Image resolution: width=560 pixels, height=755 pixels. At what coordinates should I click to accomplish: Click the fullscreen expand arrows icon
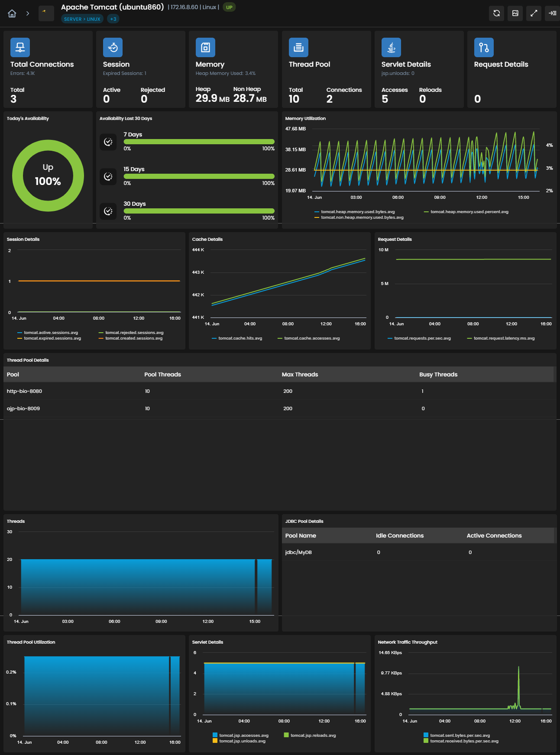pyautogui.click(x=534, y=13)
